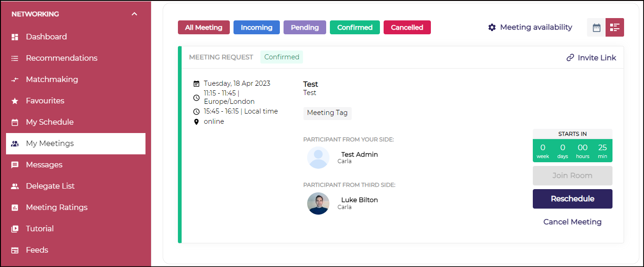This screenshot has height=267, width=644.
Task: Click the Invite Link chain icon
Action: [x=570, y=58]
